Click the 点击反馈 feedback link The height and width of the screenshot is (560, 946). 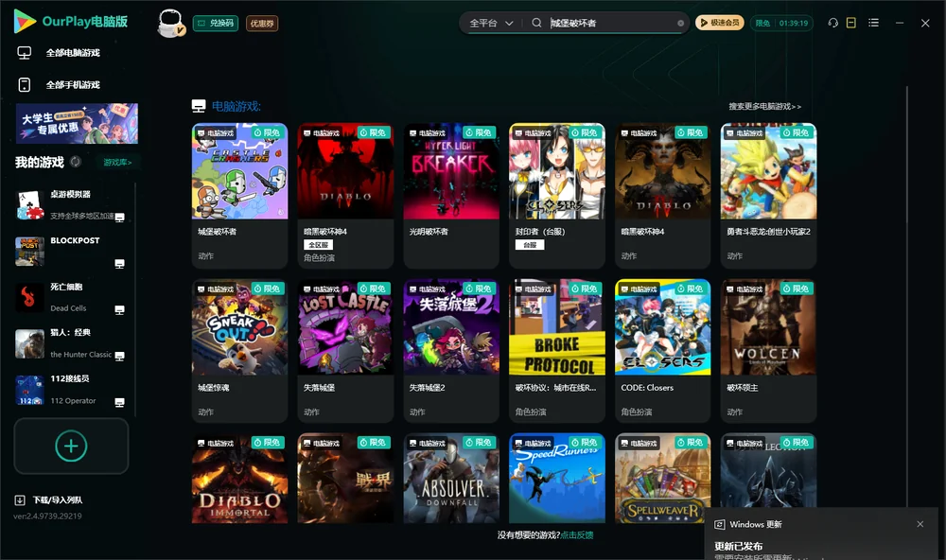[x=577, y=534]
